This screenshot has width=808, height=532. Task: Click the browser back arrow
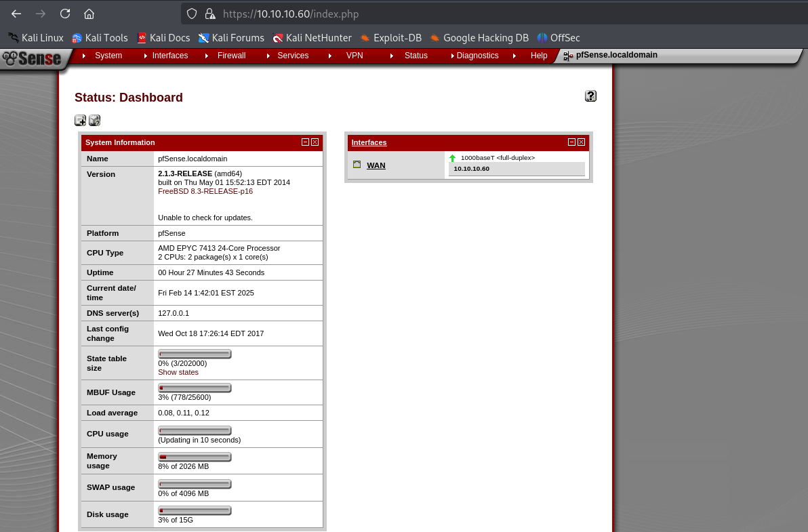coord(16,14)
